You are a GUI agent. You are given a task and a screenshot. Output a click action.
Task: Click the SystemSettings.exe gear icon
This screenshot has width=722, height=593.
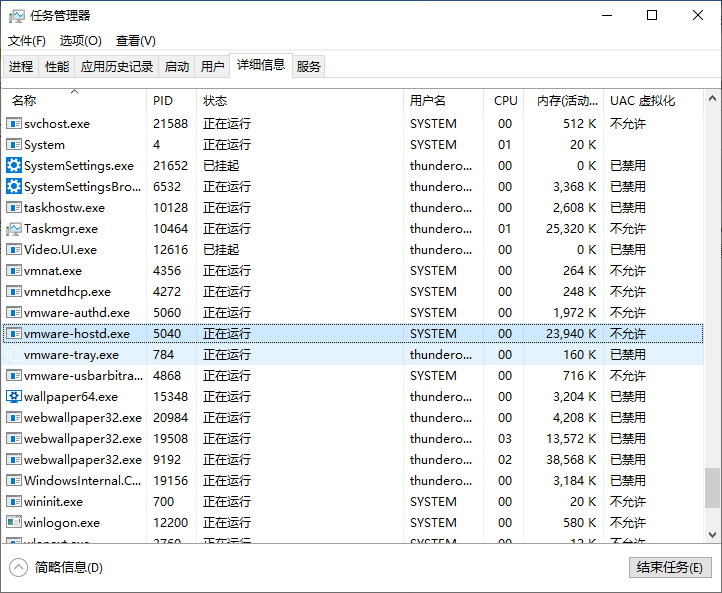[x=14, y=165]
